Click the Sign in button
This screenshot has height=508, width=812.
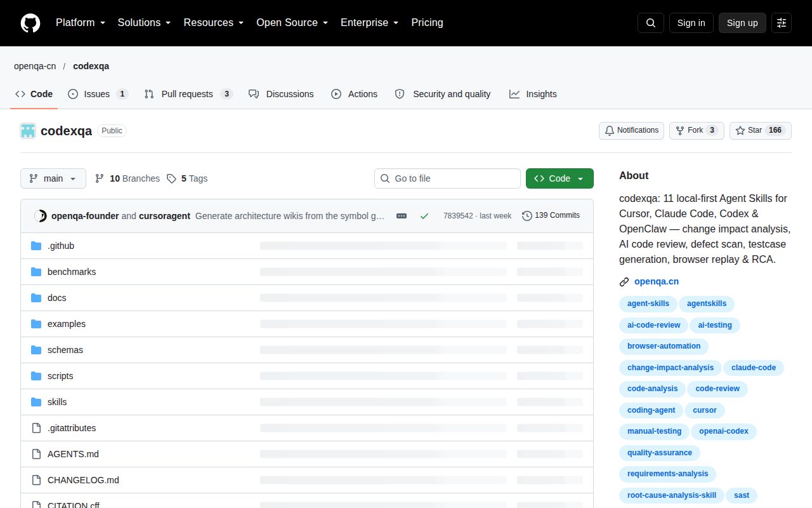tap(691, 23)
